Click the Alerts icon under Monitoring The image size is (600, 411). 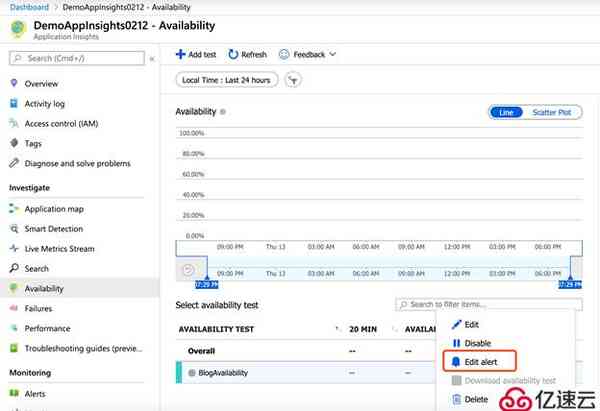[x=14, y=393]
